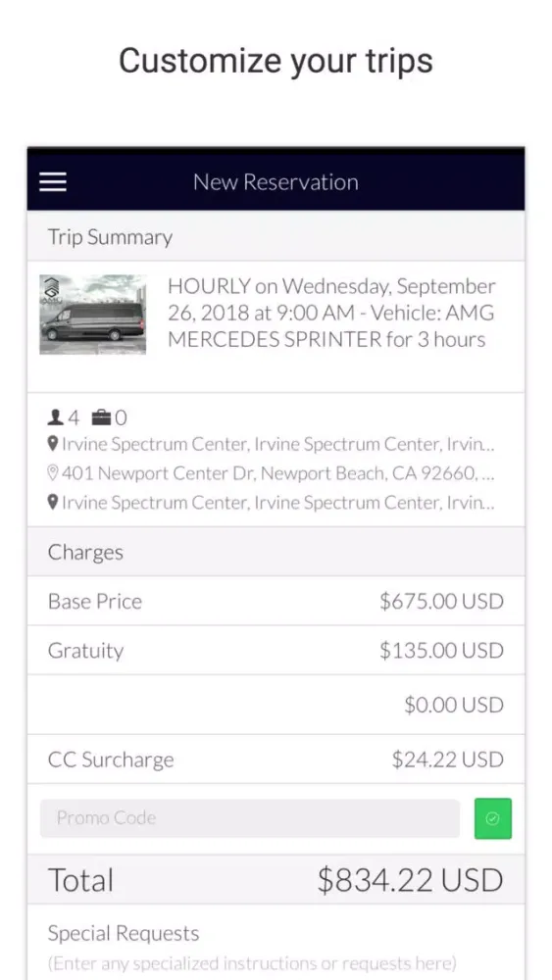552x980 pixels.
Task: Tap the green promo code apply button
Action: pyautogui.click(x=492, y=818)
